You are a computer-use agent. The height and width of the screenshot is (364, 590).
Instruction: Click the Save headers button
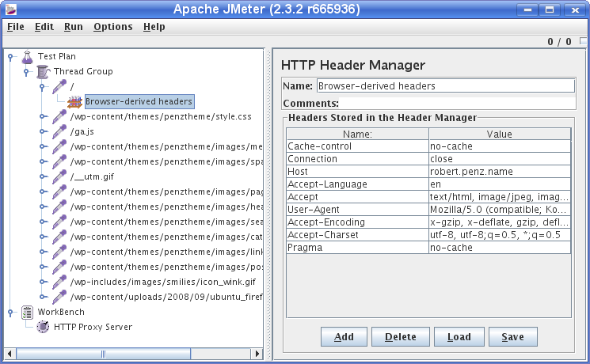pyautogui.click(x=513, y=336)
